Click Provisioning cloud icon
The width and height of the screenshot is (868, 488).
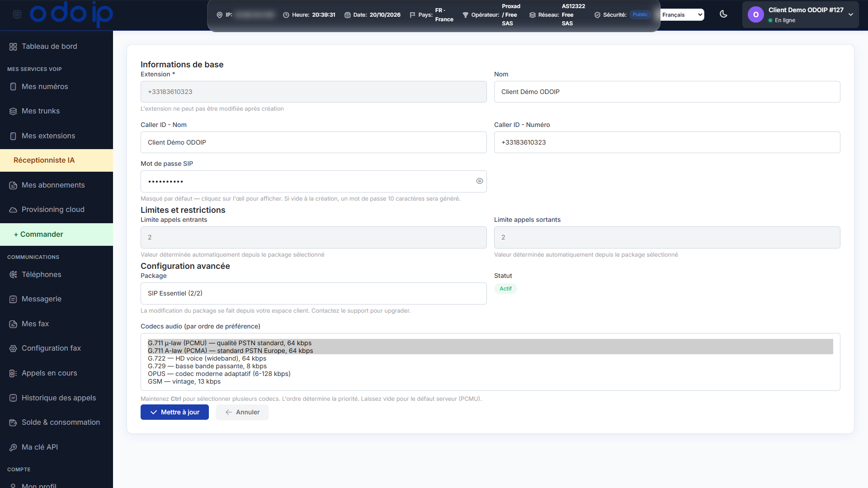[x=13, y=210]
